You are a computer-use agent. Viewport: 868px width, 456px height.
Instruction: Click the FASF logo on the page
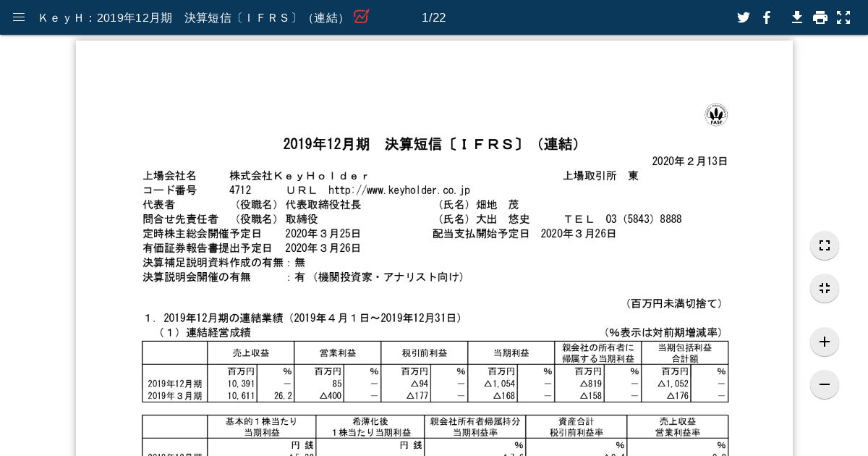pos(716,114)
